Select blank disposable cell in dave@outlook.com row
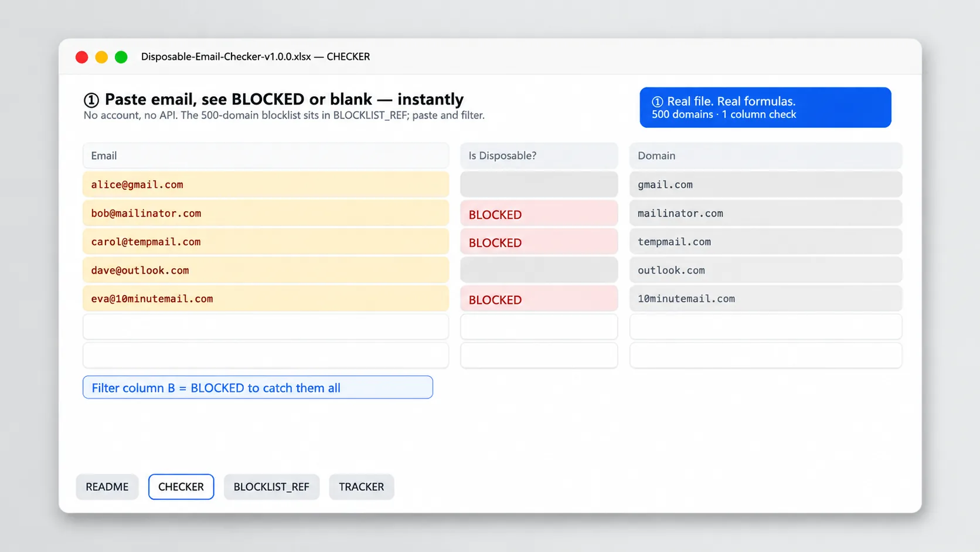 539,270
